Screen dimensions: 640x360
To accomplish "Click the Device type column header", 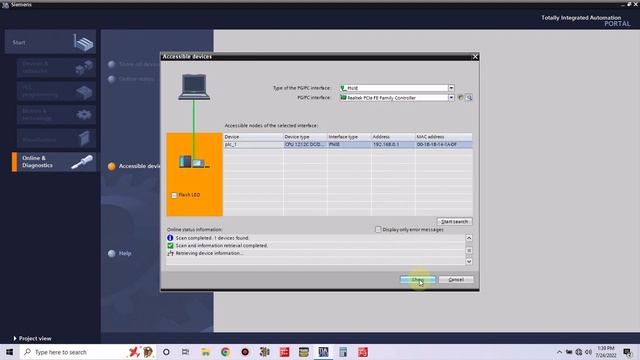I will [305, 137].
